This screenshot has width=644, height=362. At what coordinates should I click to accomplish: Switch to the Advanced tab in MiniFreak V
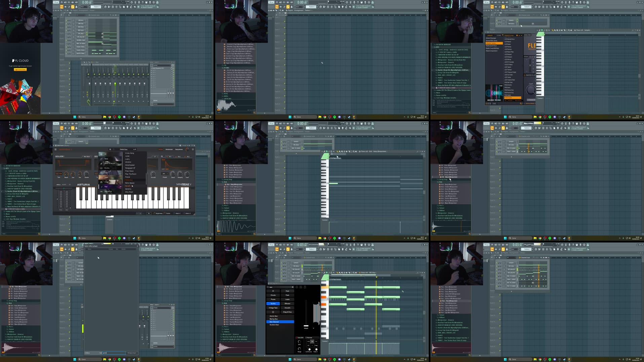tap(169, 149)
